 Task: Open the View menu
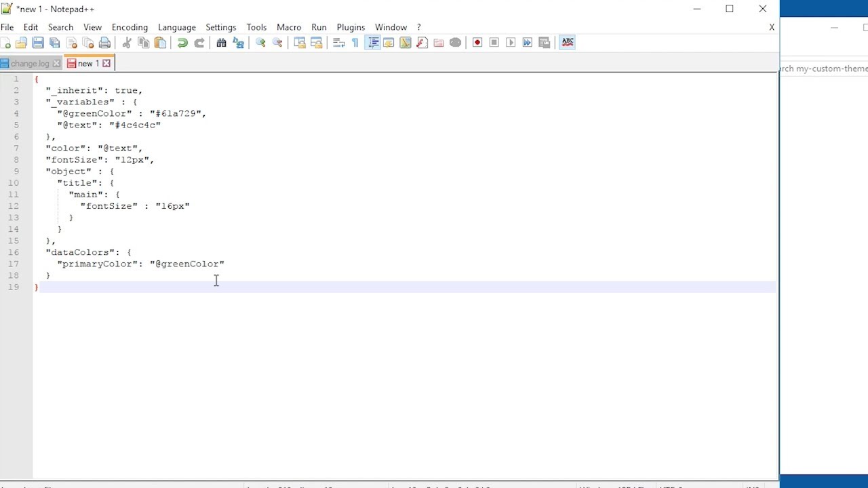tap(92, 27)
